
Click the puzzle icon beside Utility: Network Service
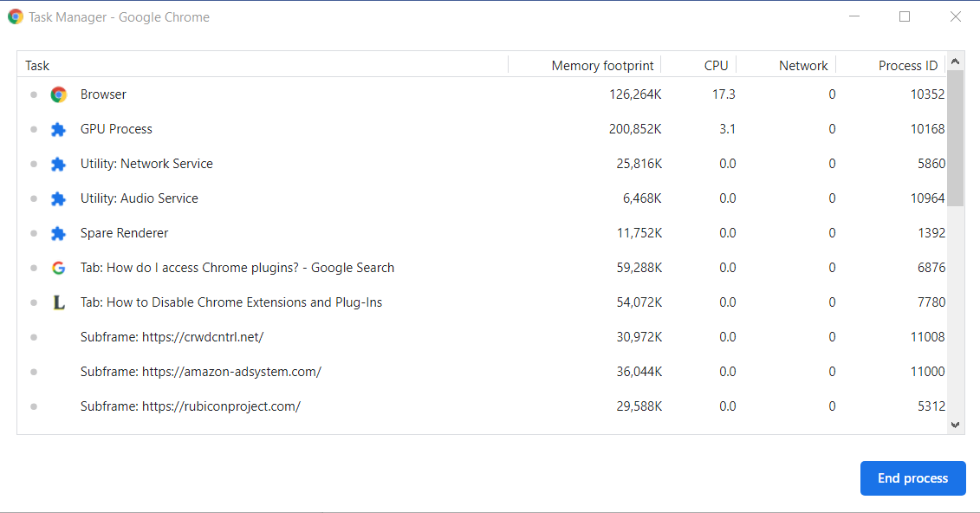point(59,164)
